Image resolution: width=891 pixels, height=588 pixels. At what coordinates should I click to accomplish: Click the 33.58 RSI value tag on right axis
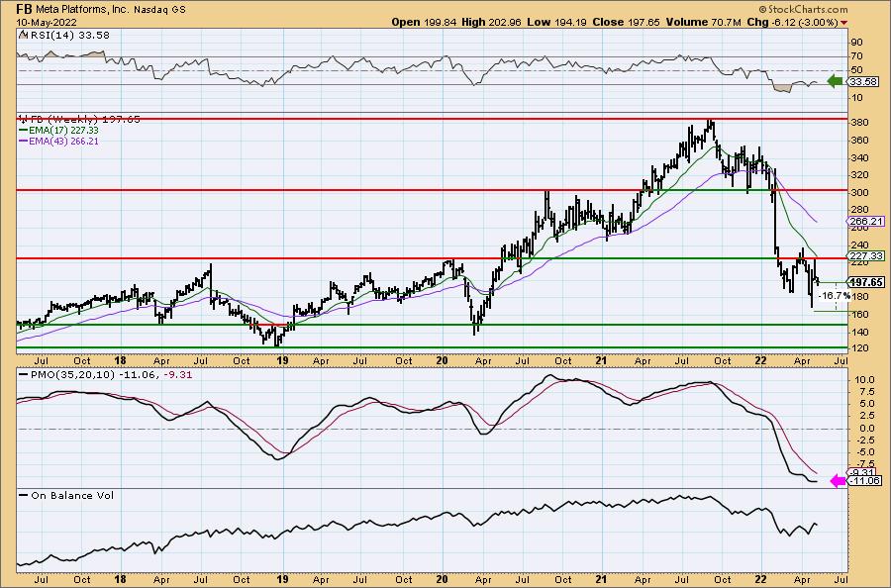pos(863,82)
